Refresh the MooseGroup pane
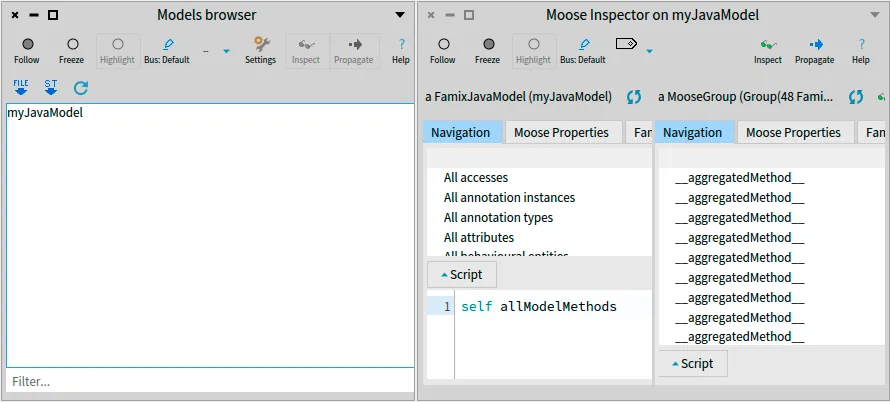The height and width of the screenshot is (402, 890). click(x=856, y=97)
